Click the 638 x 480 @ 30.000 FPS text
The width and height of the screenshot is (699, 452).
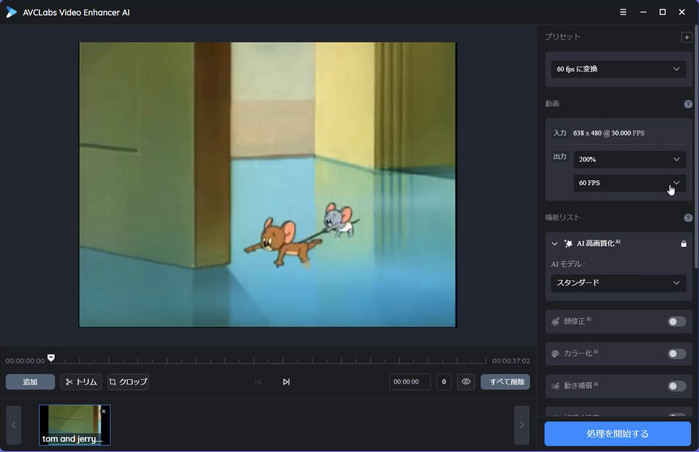tap(609, 133)
